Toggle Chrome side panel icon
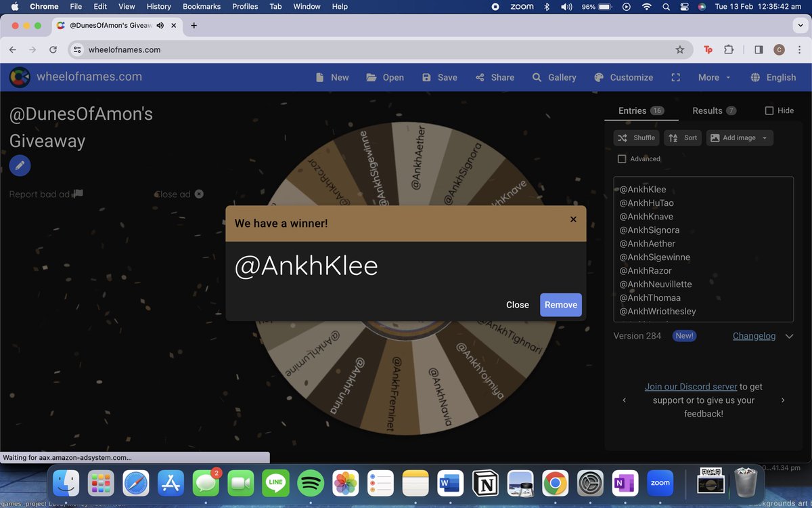Viewport: 812px width, 508px height. click(x=759, y=49)
